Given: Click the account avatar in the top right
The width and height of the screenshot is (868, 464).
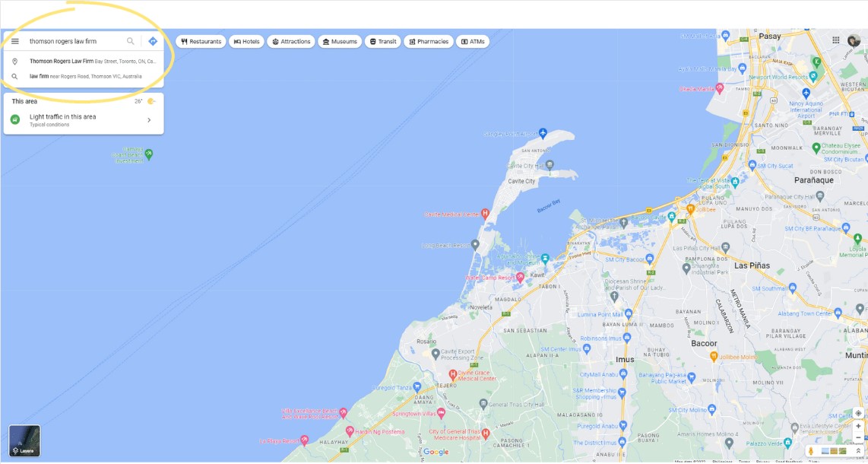Looking at the screenshot, I should 854,40.
